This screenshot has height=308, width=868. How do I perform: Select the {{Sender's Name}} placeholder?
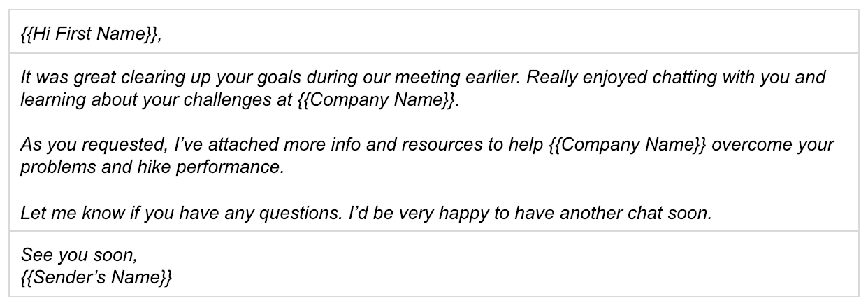coord(96,278)
